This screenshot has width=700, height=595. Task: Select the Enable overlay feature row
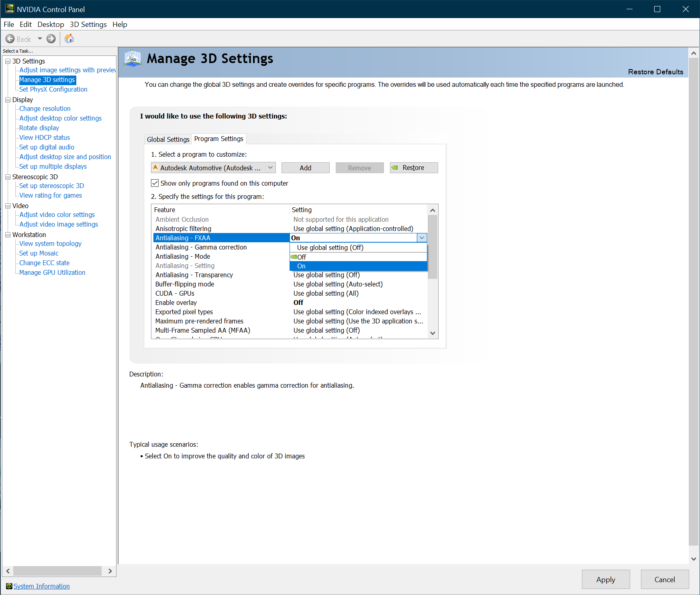click(x=290, y=303)
